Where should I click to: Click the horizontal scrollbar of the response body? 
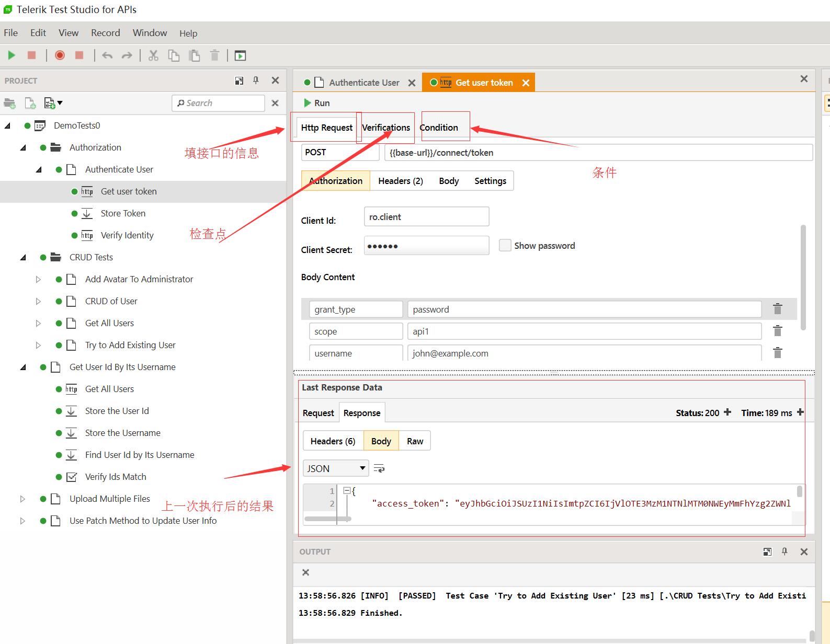point(327,519)
